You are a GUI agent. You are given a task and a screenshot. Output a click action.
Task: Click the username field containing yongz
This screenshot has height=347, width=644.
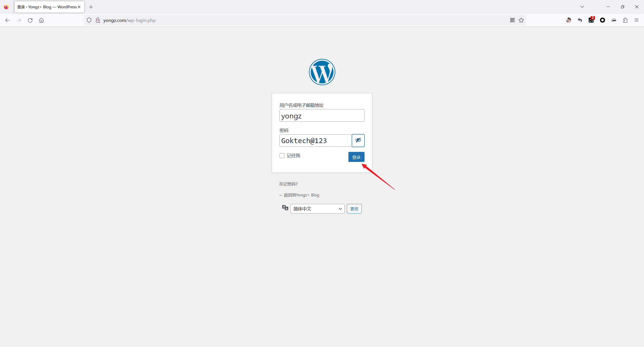[322, 115]
